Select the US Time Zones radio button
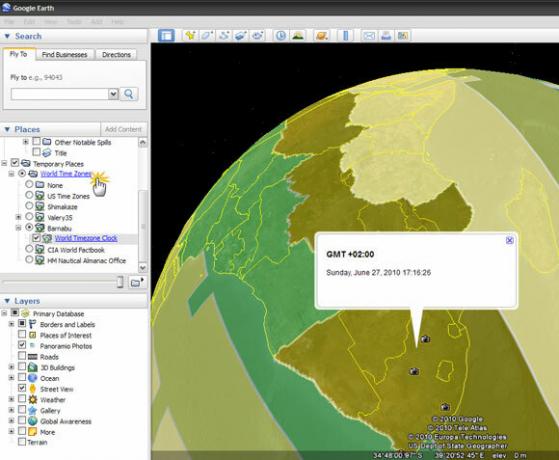The width and height of the screenshot is (559, 460). point(29,195)
